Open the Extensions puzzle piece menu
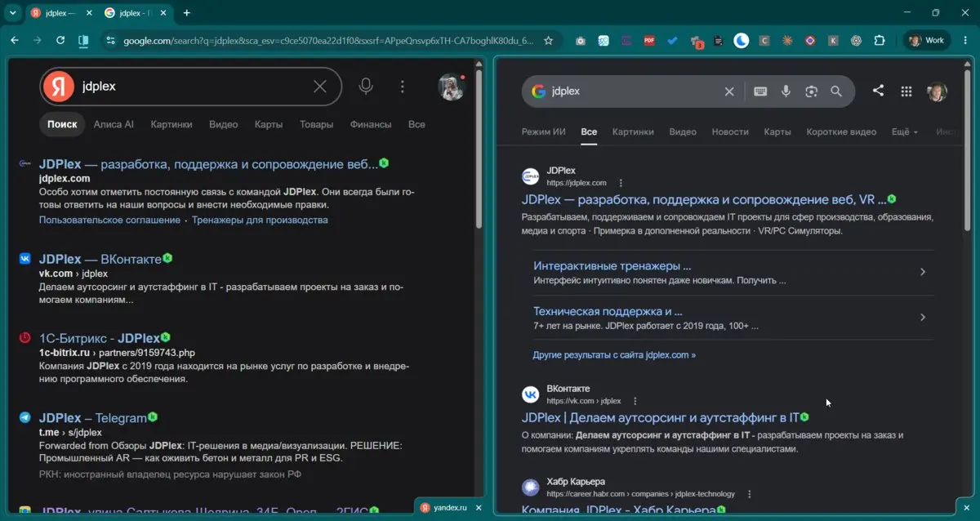The height and width of the screenshot is (521, 980). click(880, 40)
